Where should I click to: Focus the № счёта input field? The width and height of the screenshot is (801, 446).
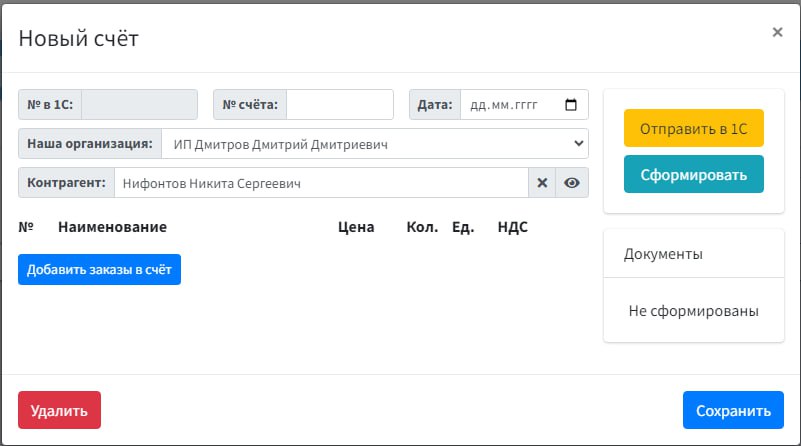pyautogui.click(x=340, y=105)
